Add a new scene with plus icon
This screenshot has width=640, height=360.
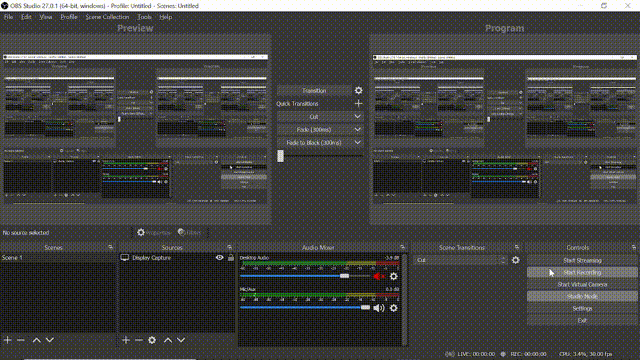tap(8, 340)
